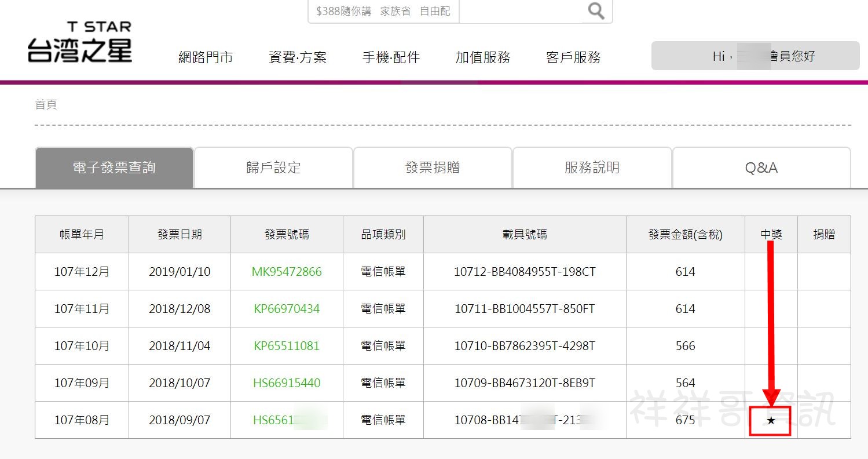This screenshot has width=868, height=459.
Task: Open 客戶服務 menu
Action: tap(573, 57)
